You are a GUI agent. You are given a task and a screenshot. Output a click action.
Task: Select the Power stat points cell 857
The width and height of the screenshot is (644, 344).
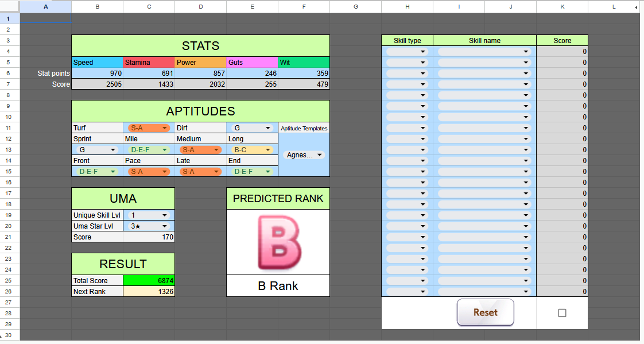200,73
